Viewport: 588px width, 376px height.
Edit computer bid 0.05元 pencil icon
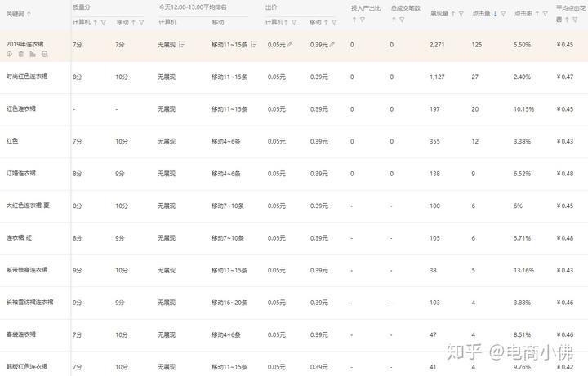290,44
